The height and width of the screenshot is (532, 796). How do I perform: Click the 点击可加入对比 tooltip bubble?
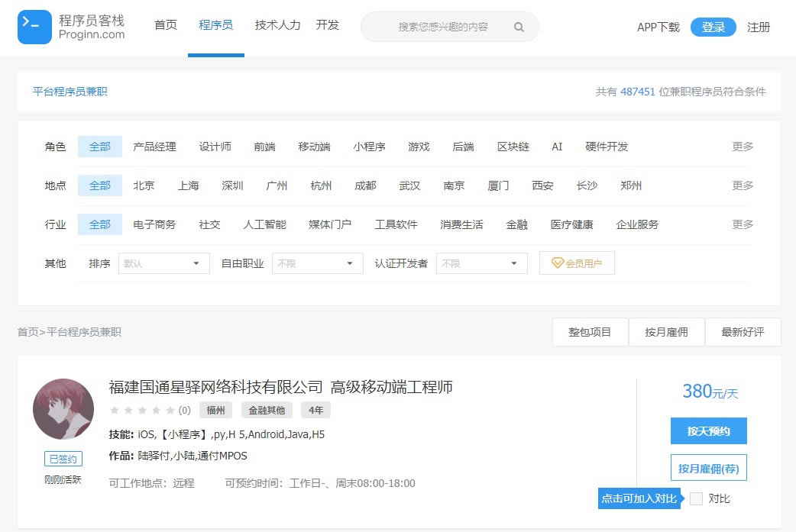(x=639, y=498)
